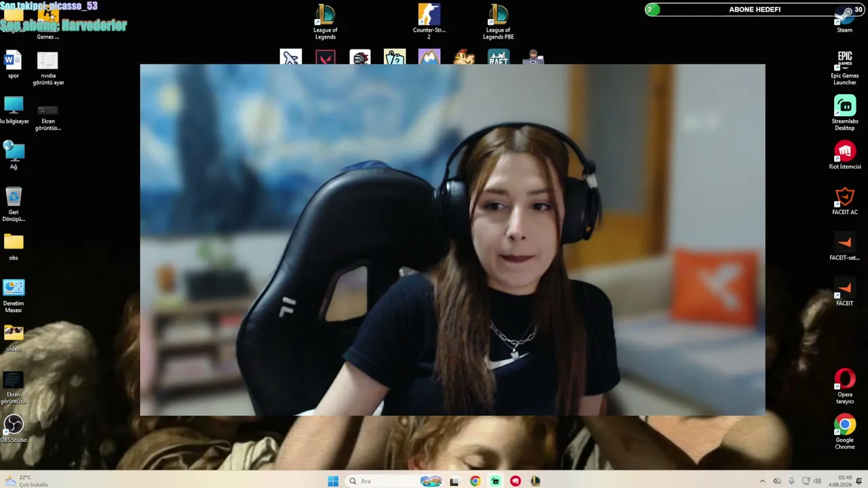Click the ABONE HEDEFI goal progress bar

tap(754, 9)
